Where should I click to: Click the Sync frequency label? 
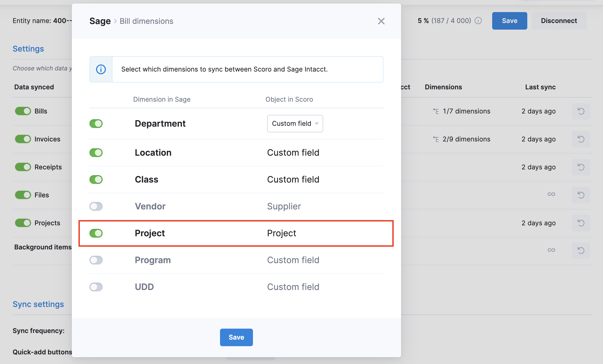click(x=39, y=331)
